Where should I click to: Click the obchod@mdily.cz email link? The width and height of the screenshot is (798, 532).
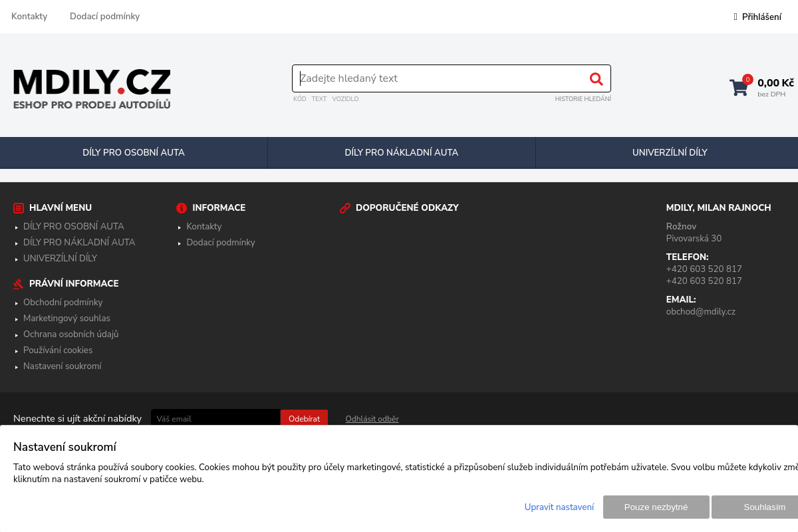(x=700, y=311)
